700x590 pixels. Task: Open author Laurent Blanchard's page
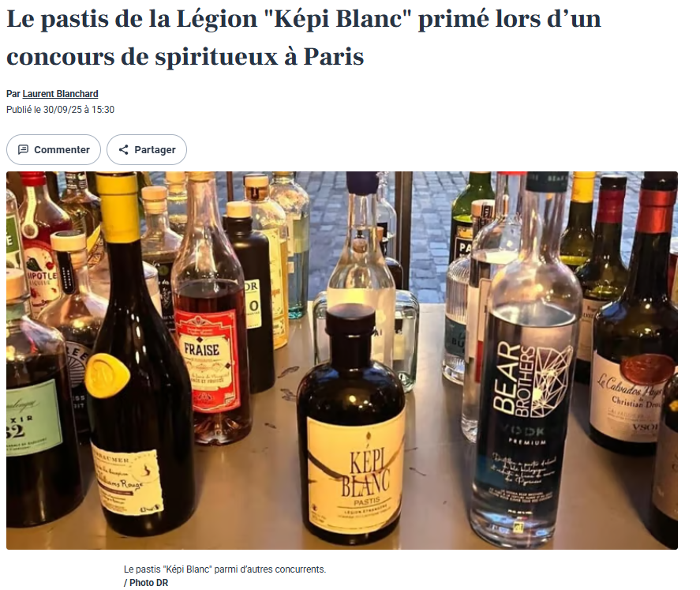(60, 94)
